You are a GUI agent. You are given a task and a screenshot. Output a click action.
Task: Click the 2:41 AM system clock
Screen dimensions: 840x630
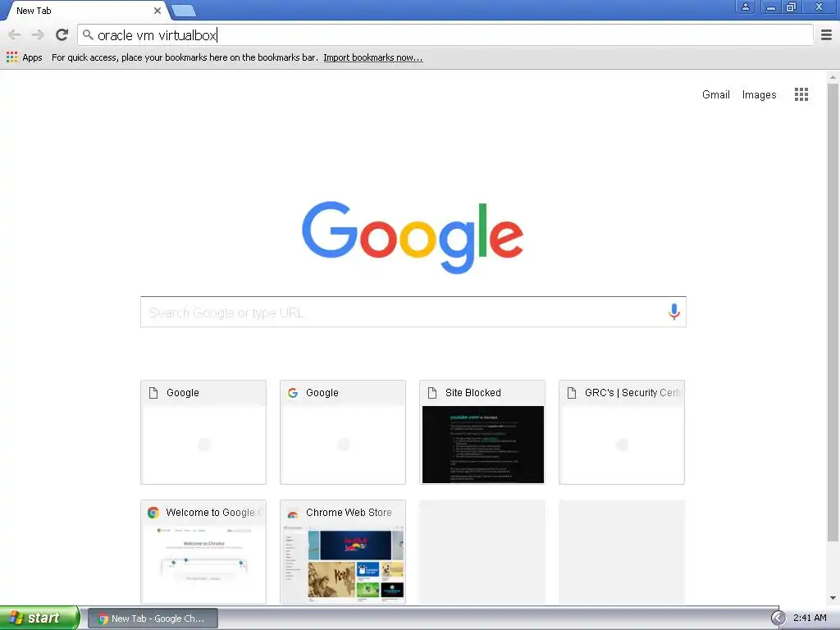pyautogui.click(x=810, y=619)
